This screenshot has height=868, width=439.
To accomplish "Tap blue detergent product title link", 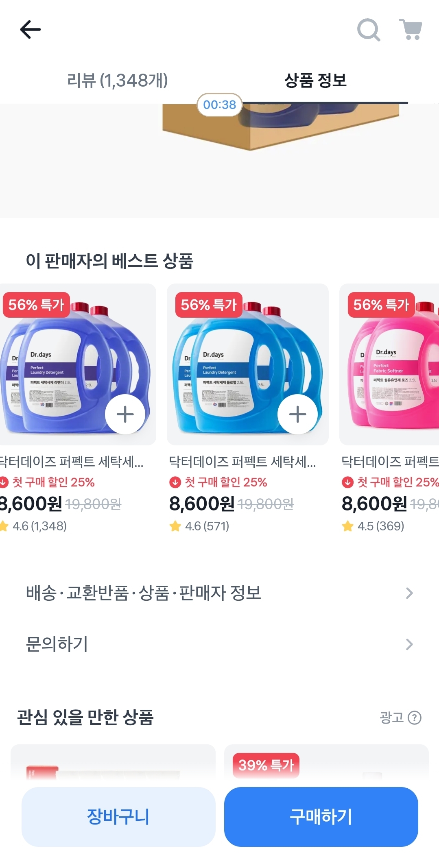I will point(242,462).
